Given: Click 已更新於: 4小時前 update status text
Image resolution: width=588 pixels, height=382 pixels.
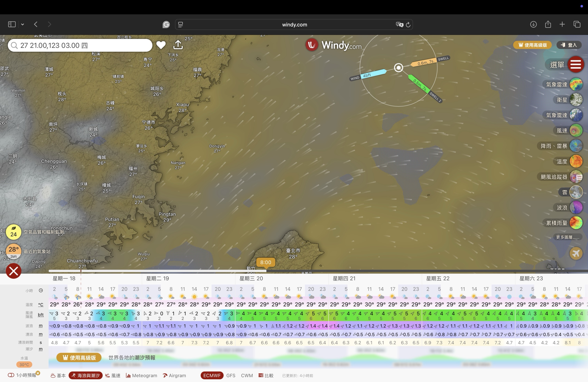Looking at the screenshot, I should [x=298, y=376].
